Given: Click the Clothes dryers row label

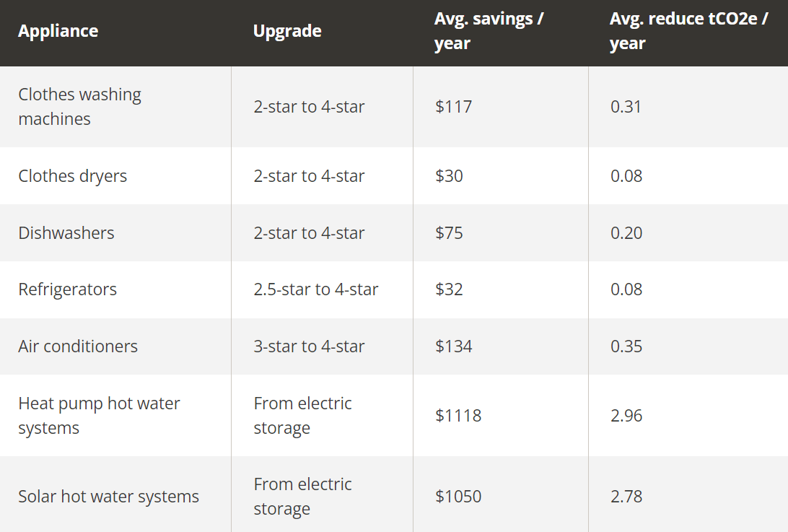Looking at the screenshot, I should point(73,176).
